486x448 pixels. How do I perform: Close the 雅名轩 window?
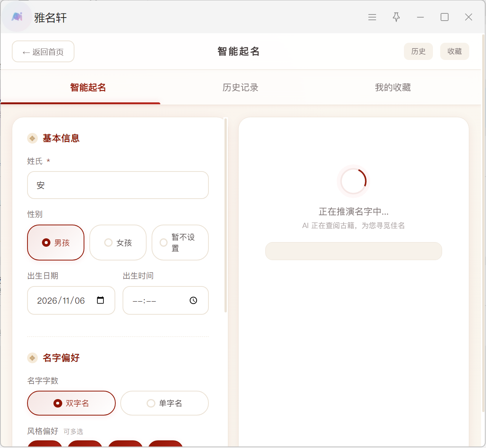click(x=468, y=17)
